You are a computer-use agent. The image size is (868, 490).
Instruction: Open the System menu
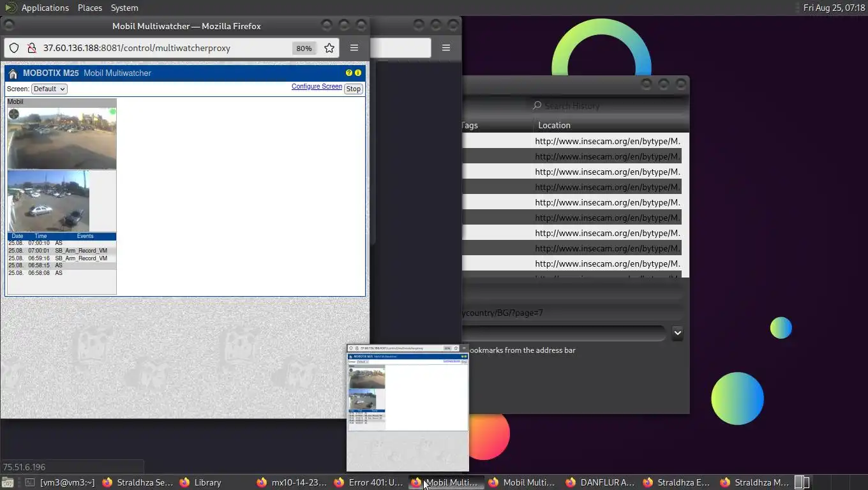(124, 8)
